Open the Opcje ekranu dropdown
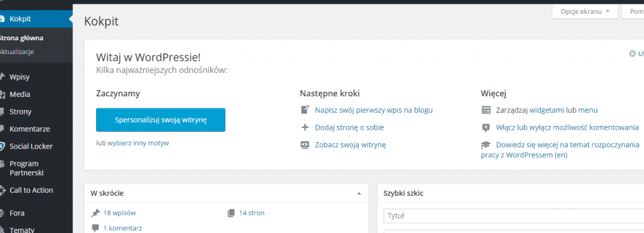 pyautogui.click(x=585, y=11)
